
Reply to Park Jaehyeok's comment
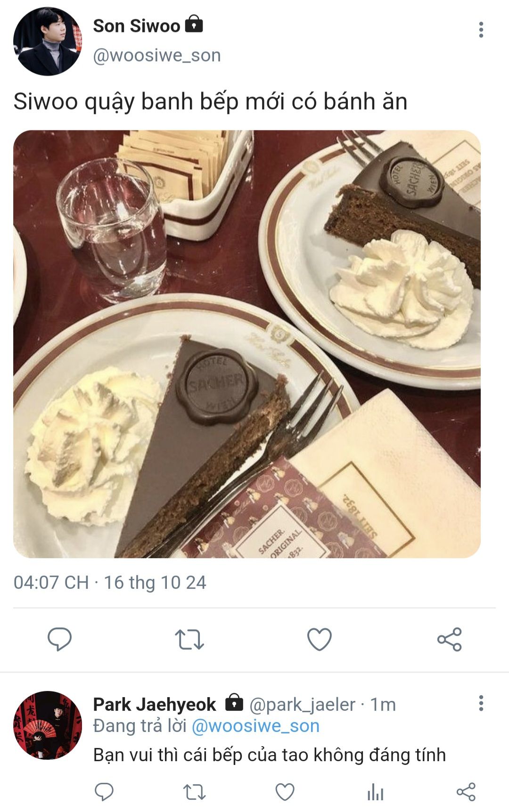(104, 792)
